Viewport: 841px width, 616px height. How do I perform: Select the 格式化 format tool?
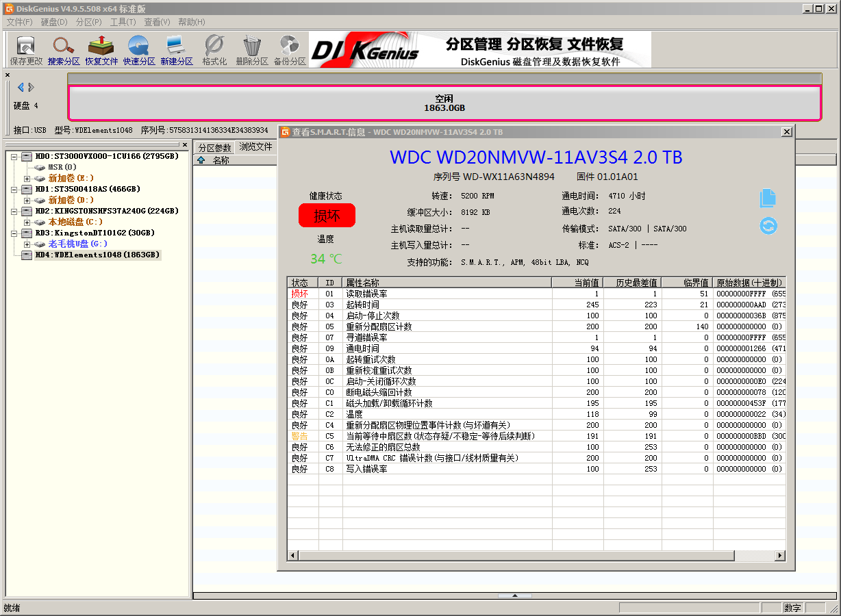213,49
